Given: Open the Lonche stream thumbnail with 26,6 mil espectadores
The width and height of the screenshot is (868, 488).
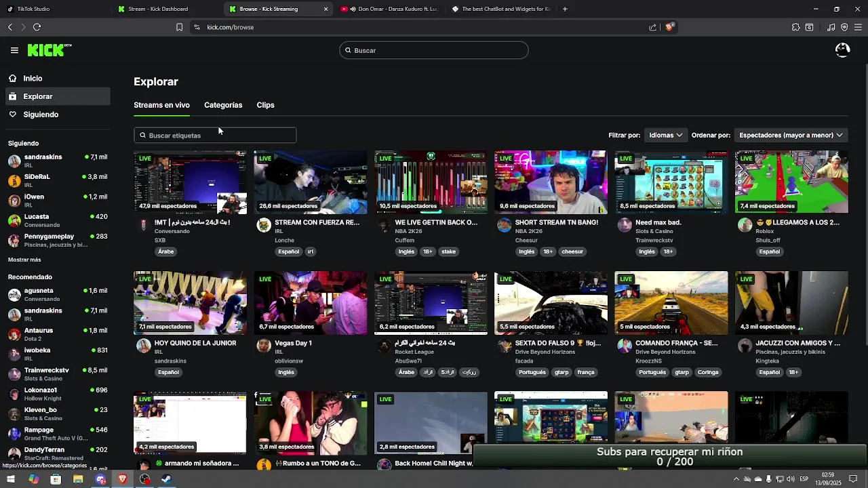Looking at the screenshot, I should pyautogui.click(x=311, y=182).
